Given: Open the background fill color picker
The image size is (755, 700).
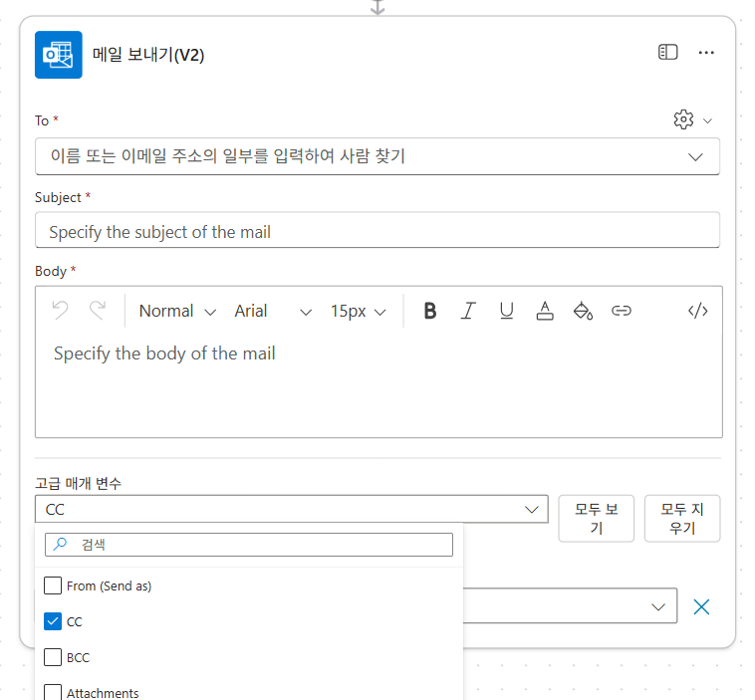Looking at the screenshot, I should point(583,311).
